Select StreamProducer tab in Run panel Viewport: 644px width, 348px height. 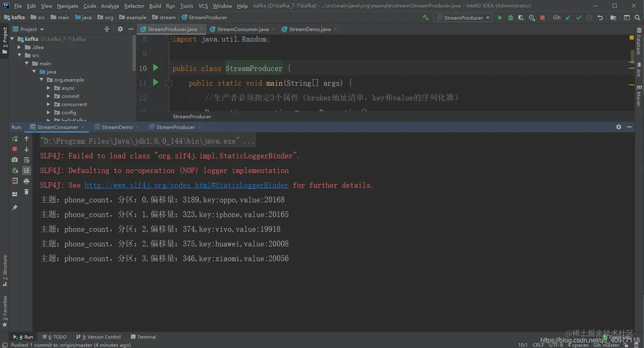pyautogui.click(x=175, y=127)
